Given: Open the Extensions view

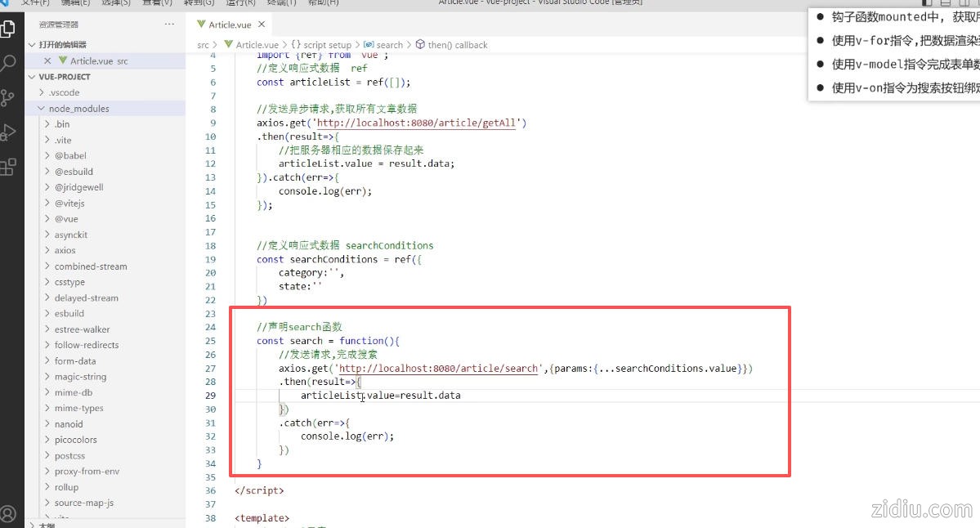Looking at the screenshot, I should point(8,168).
